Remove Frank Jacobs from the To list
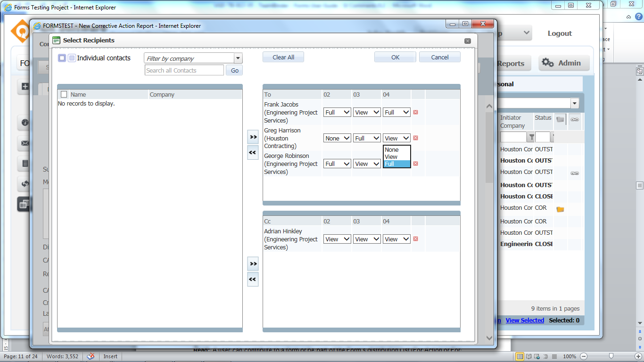 click(x=415, y=112)
